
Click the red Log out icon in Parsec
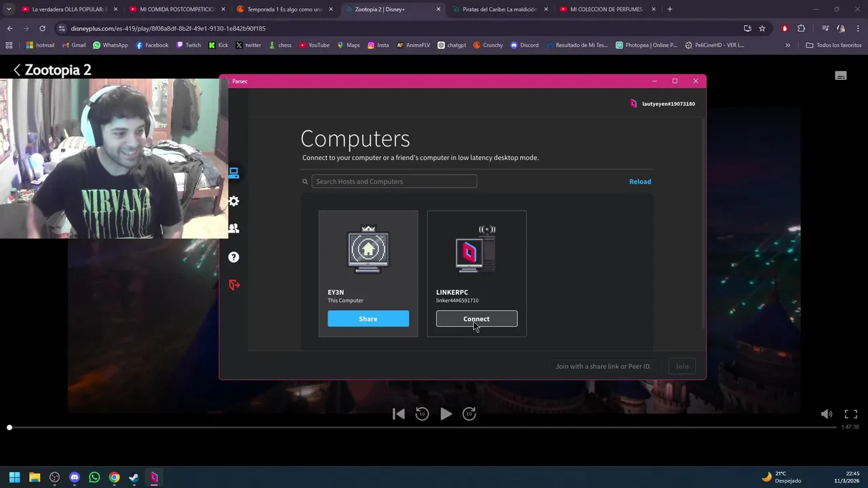point(234,285)
